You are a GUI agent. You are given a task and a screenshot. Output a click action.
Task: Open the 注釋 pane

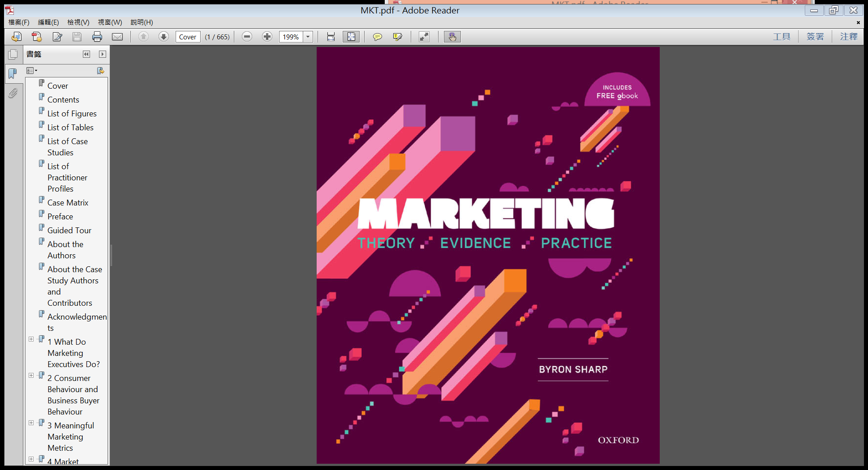(x=848, y=37)
